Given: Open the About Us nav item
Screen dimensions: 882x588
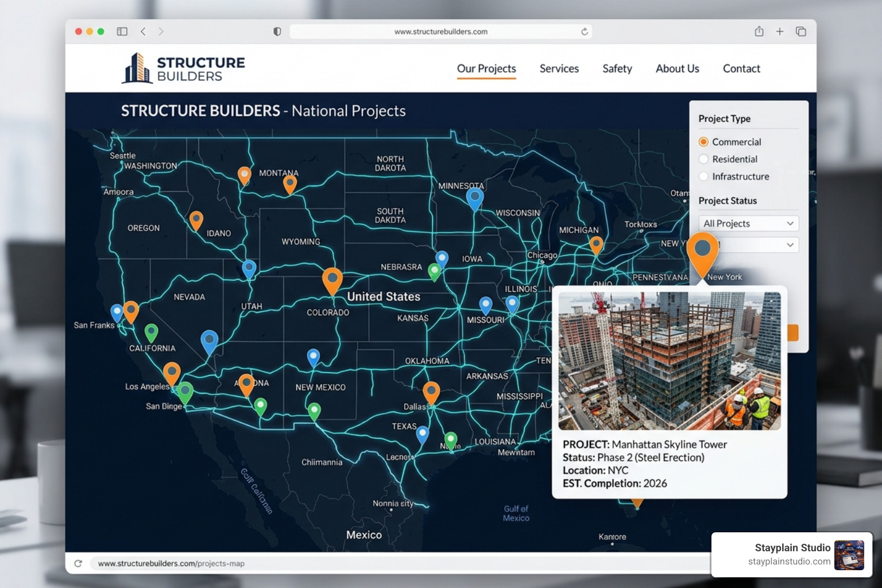Looking at the screenshot, I should click(x=678, y=68).
